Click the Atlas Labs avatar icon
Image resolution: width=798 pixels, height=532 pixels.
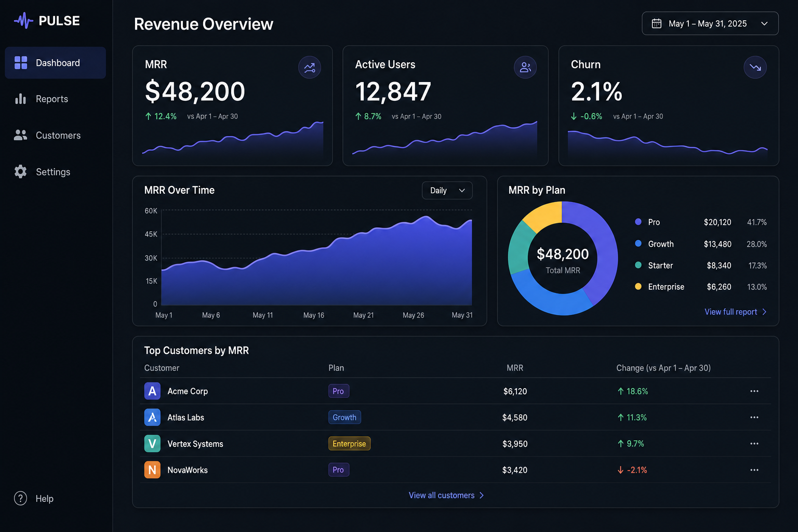[152, 417]
